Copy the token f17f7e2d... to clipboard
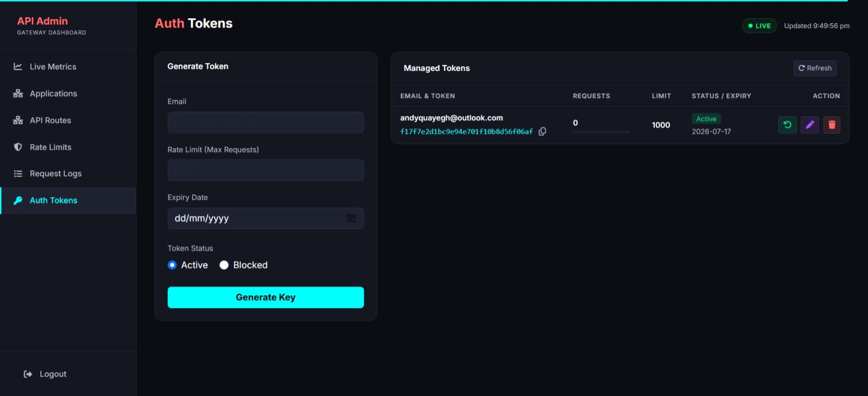The width and height of the screenshot is (868, 396). pyautogui.click(x=542, y=131)
